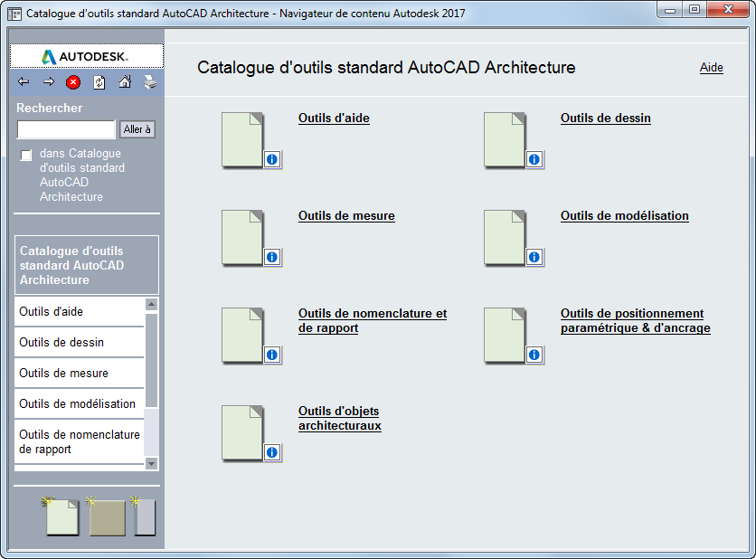Click the Autodesk logo banner
This screenshot has height=559, width=756.
pyautogui.click(x=87, y=56)
